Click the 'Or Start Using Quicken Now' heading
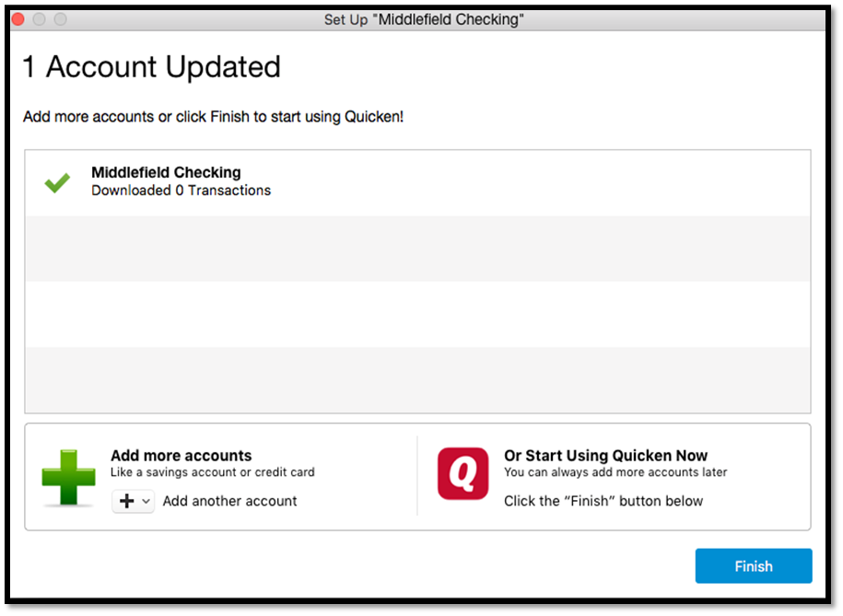 point(605,456)
